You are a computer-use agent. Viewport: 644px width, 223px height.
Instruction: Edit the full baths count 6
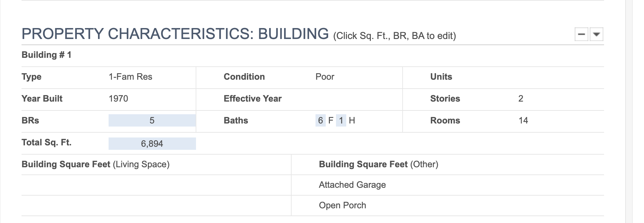pos(320,120)
